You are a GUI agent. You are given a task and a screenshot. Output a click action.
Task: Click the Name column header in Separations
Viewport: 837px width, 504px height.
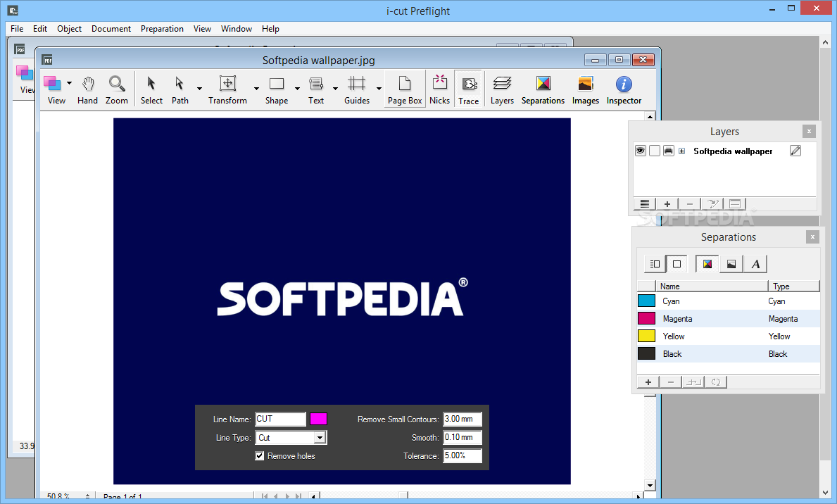pyautogui.click(x=712, y=286)
